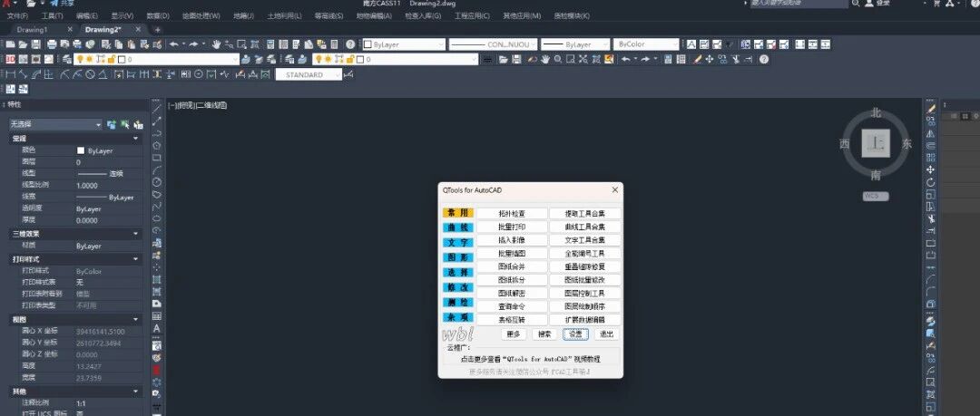Select the Pan hand tool in the first toolbar

click(x=216, y=44)
